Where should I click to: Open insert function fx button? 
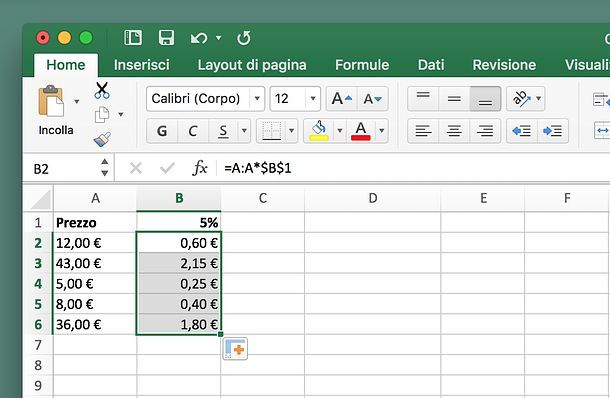tap(200, 168)
